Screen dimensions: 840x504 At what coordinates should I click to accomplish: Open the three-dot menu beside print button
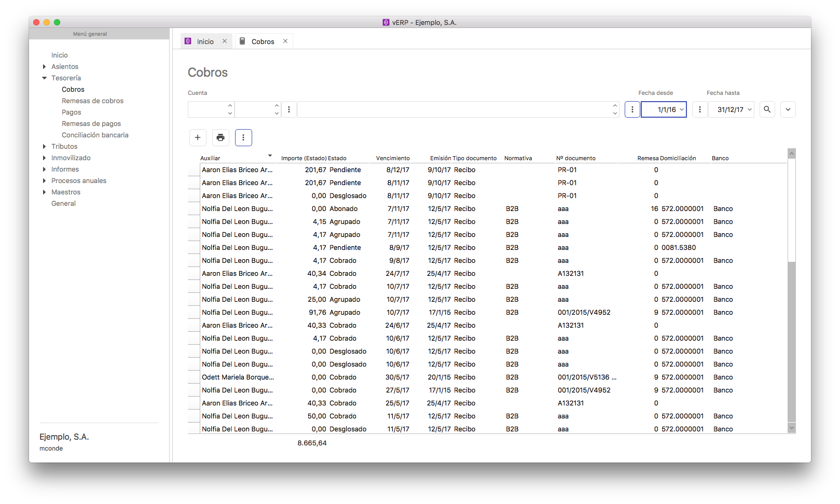point(243,137)
